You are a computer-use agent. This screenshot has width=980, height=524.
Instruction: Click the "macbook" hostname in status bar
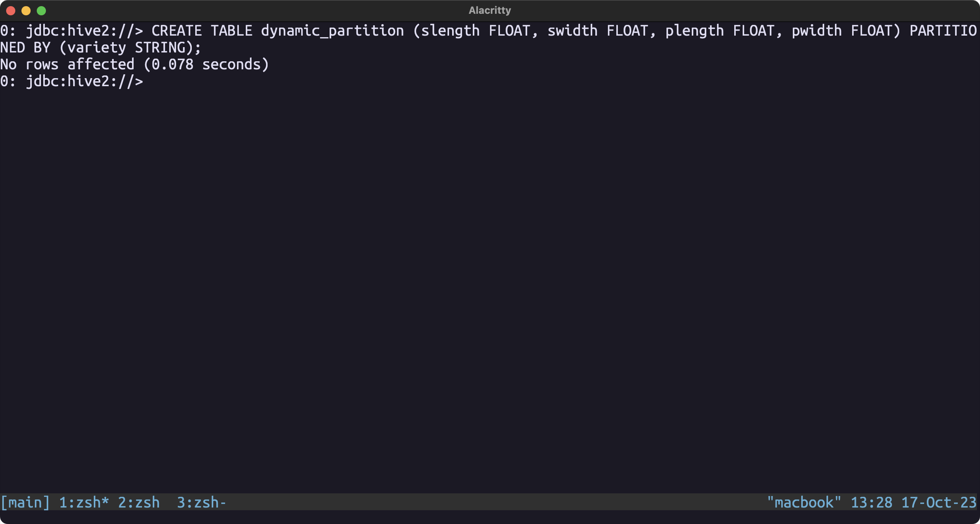pos(804,502)
